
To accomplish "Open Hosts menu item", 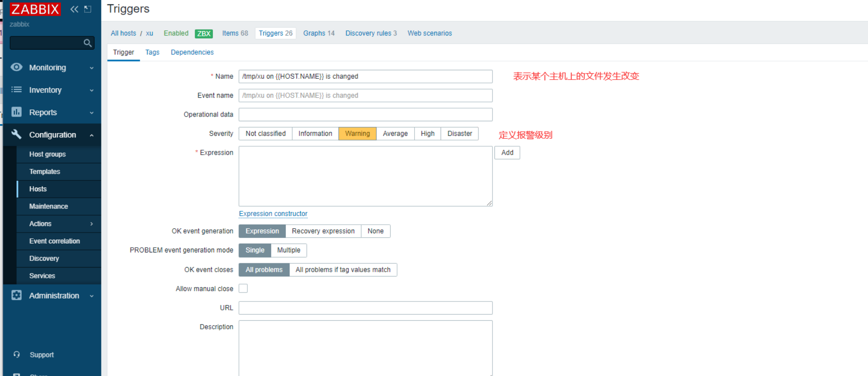I will pos(59,189).
